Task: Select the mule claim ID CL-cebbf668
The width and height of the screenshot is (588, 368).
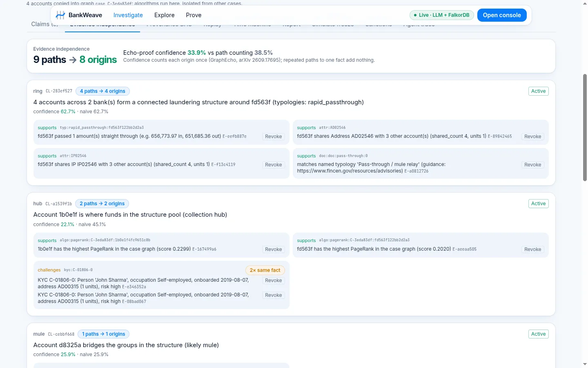Action: click(61, 334)
